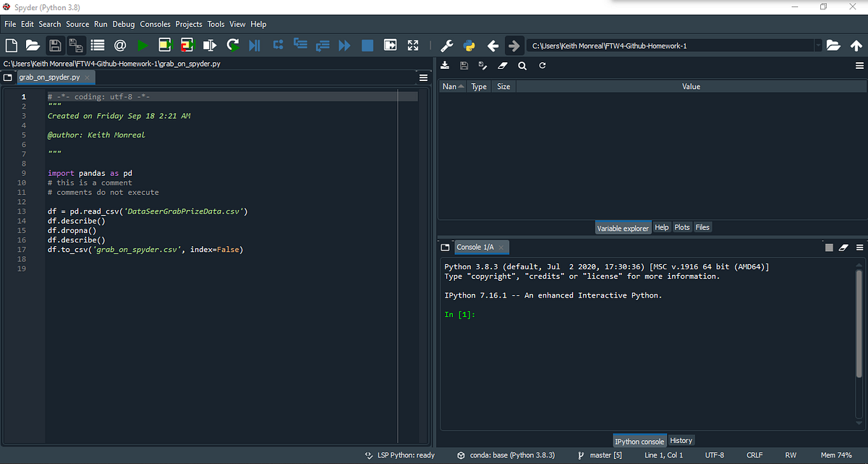Open the Variable Explorer options menu

tap(860, 65)
